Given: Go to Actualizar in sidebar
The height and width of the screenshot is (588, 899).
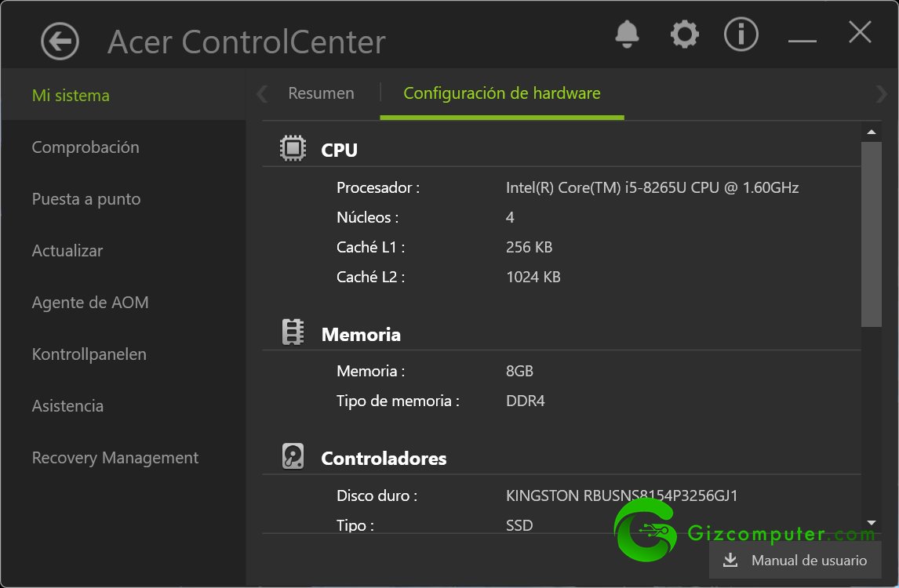Looking at the screenshot, I should [67, 250].
